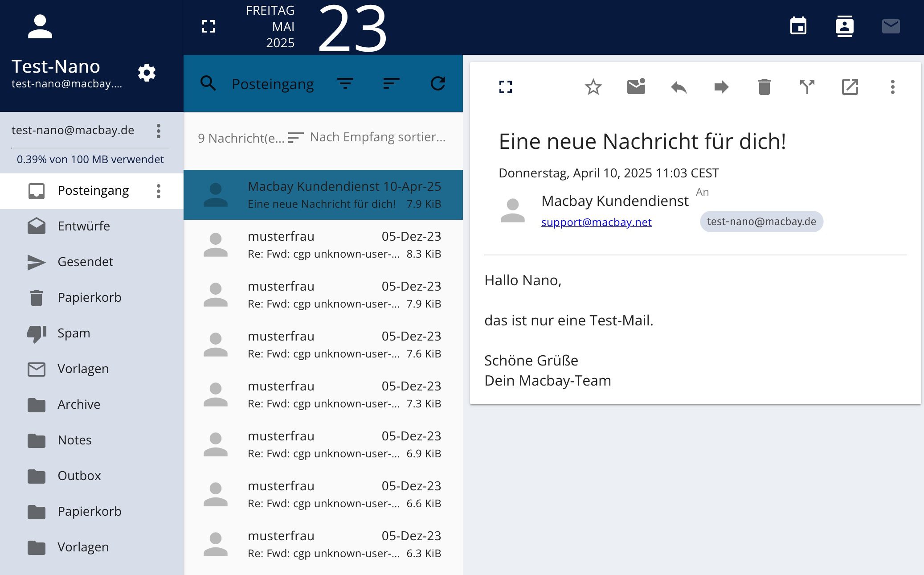Click sender avatar of Macbay Kundendienst in message
Screen dimensions: 924x575
(x=513, y=210)
